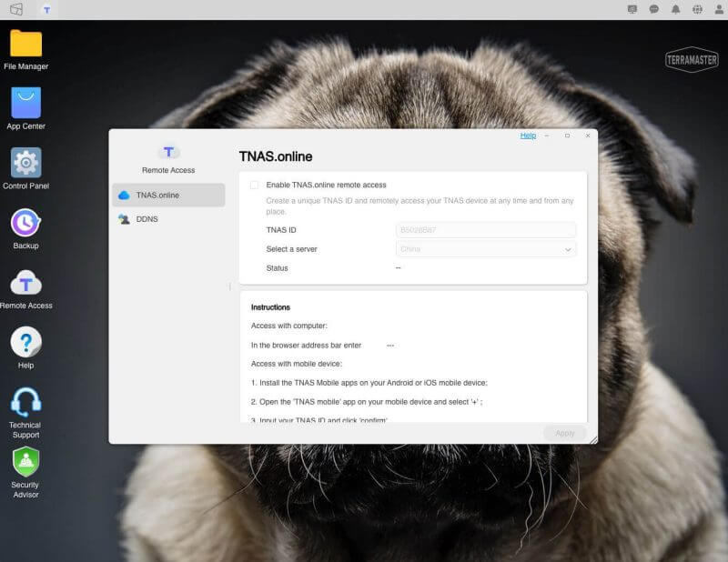Image resolution: width=728 pixels, height=562 pixels.
Task: Click the Instructions heading text
Action: click(x=270, y=307)
